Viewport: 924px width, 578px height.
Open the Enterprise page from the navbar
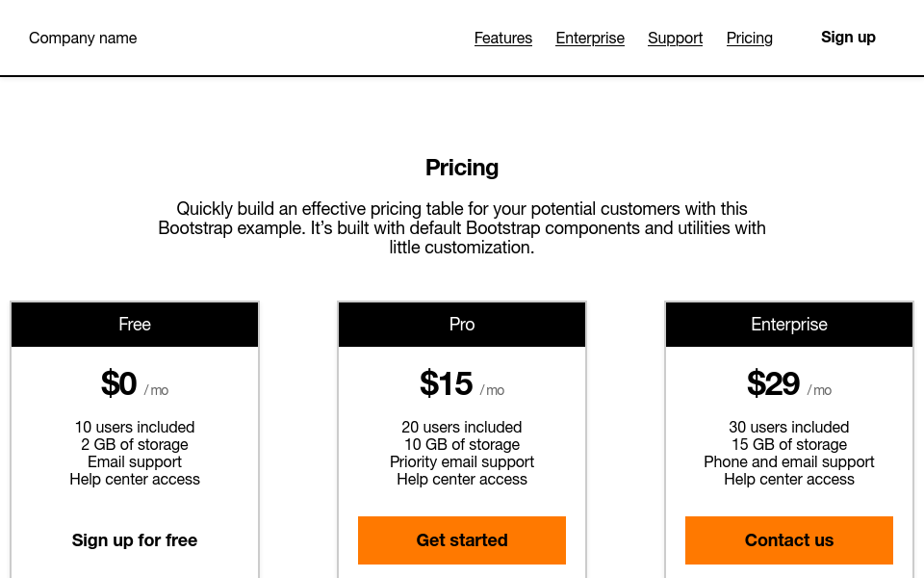[590, 38]
